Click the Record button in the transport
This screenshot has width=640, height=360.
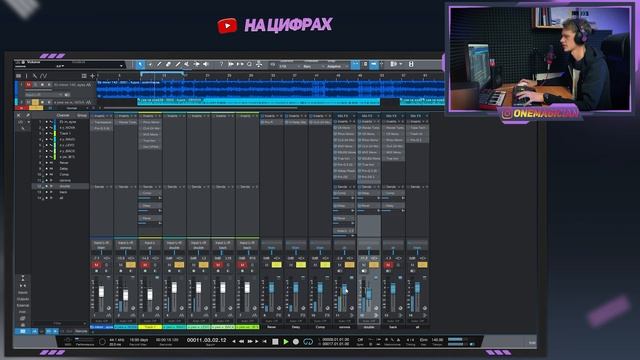coord(296,341)
